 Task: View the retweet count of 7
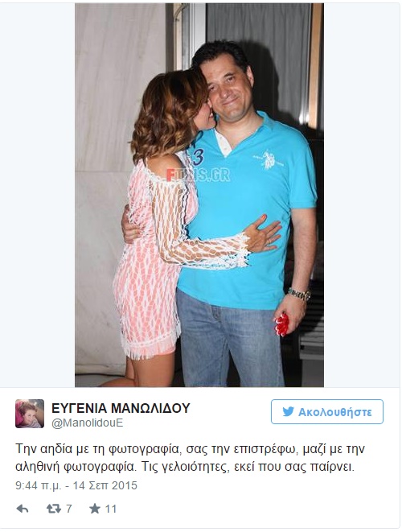point(69,509)
